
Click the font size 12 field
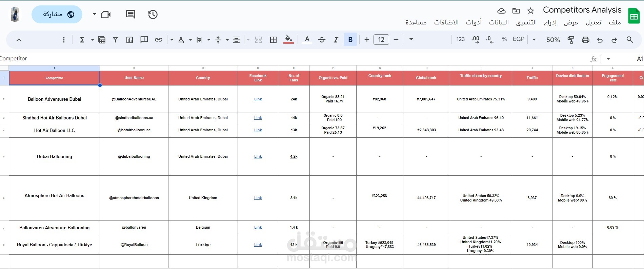(x=381, y=40)
